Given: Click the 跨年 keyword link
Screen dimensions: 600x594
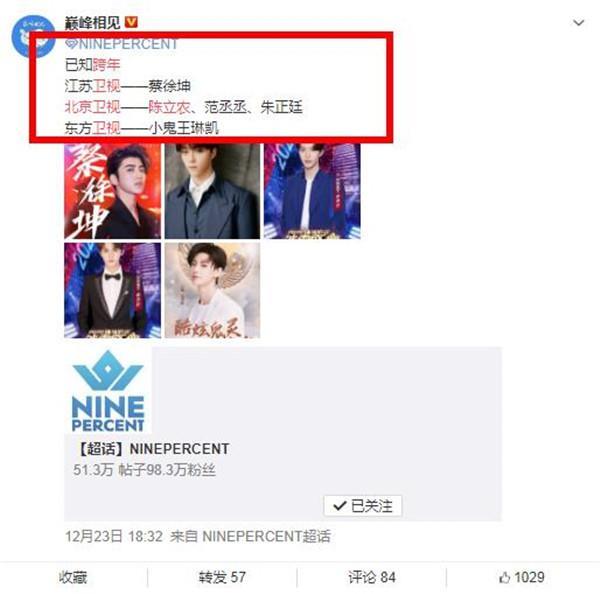Looking at the screenshot, I should [x=106, y=65].
